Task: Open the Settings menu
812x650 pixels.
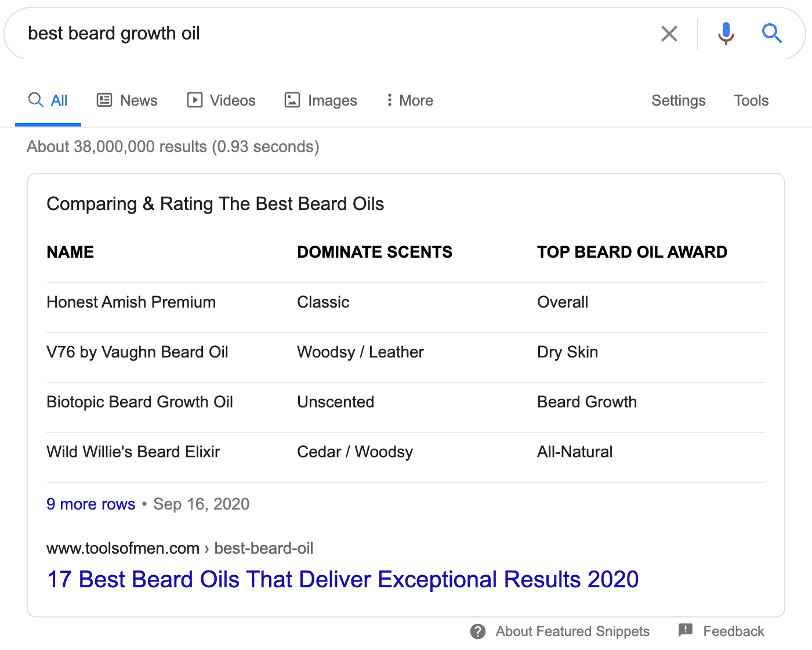Action: click(678, 100)
